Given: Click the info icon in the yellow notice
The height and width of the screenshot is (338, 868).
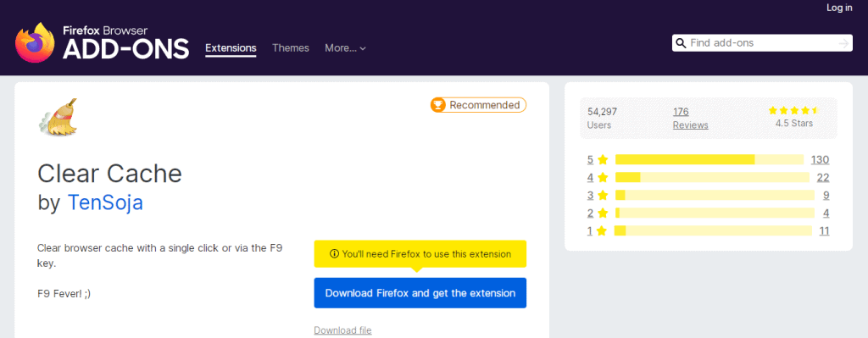Looking at the screenshot, I should pyautogui.click(x=334, y=254).
